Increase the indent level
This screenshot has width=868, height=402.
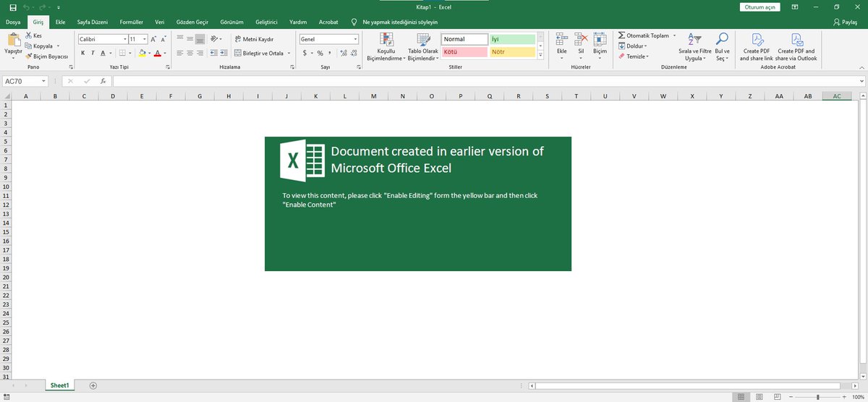pos(224,53)
